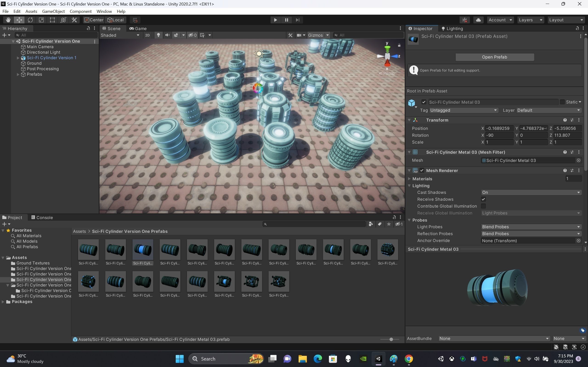Select the Hand tool in toolbar
Viewport: 588px width, 367px height.
8,20
